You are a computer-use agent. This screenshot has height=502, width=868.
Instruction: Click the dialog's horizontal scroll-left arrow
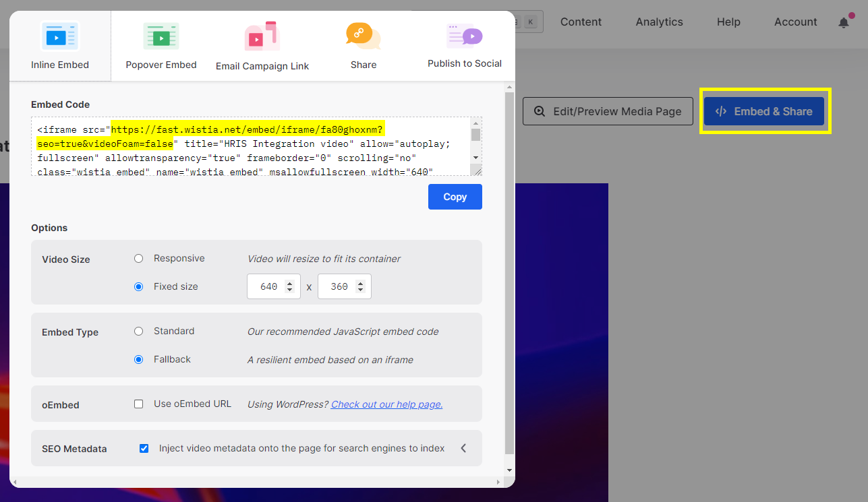coord(15,482)
